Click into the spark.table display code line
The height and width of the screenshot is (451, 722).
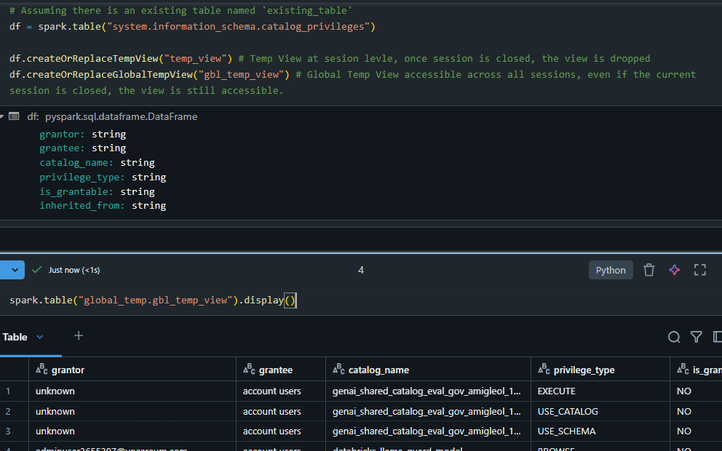[150, 300]
